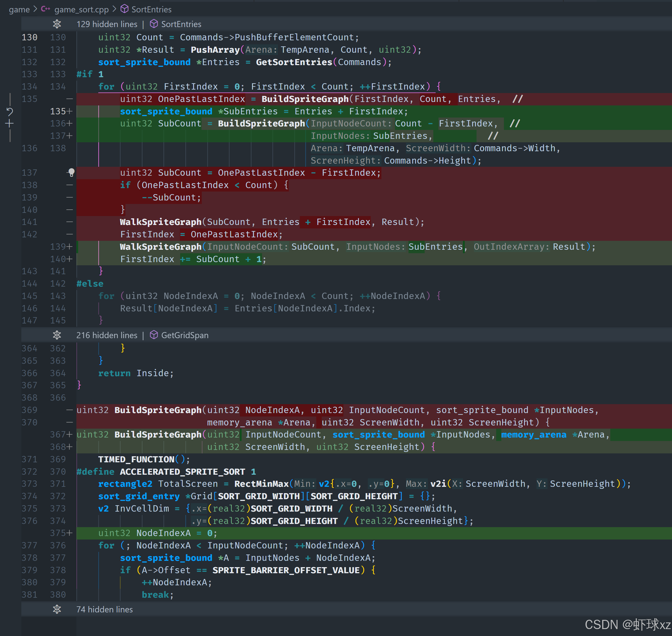Click the cube icon before SortEntries in breadcrumb
Viewport: 672px width, 636px height.
(x=125, y=9)
